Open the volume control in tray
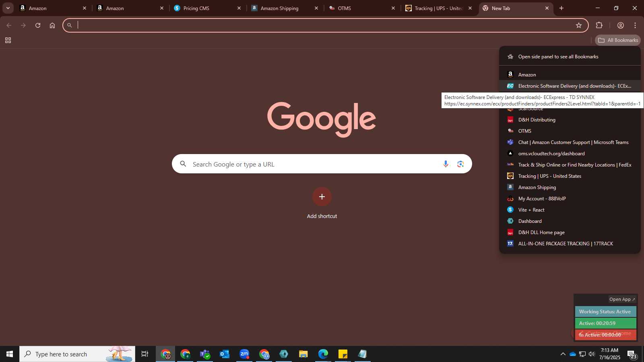The width and height of the screenshot is (644, 362). (x=592, y=354)
